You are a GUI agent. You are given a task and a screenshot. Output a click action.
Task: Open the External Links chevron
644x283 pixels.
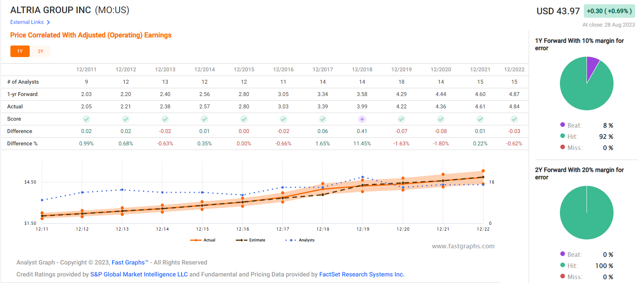point(48,22)
